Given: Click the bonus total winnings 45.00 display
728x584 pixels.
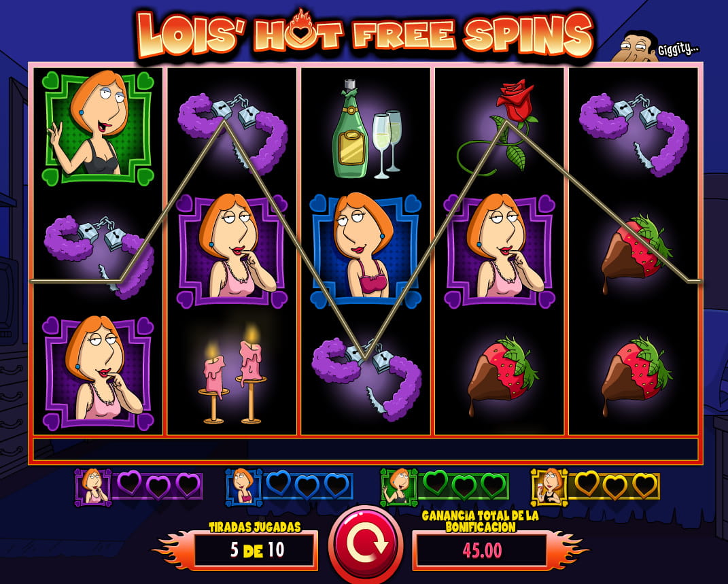Looking at the screenshot, I should pyautogui.click(x=482, y=550).
